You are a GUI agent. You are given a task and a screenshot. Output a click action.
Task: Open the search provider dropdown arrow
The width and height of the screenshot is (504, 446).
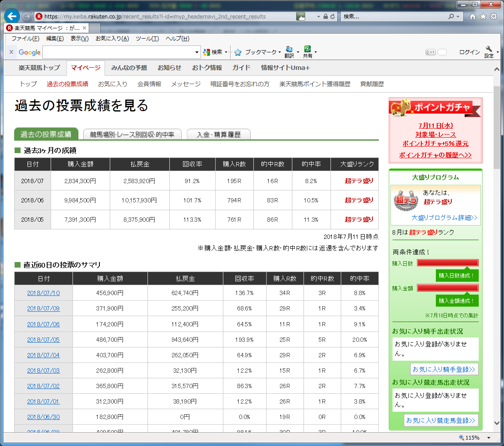pos(458,16)
